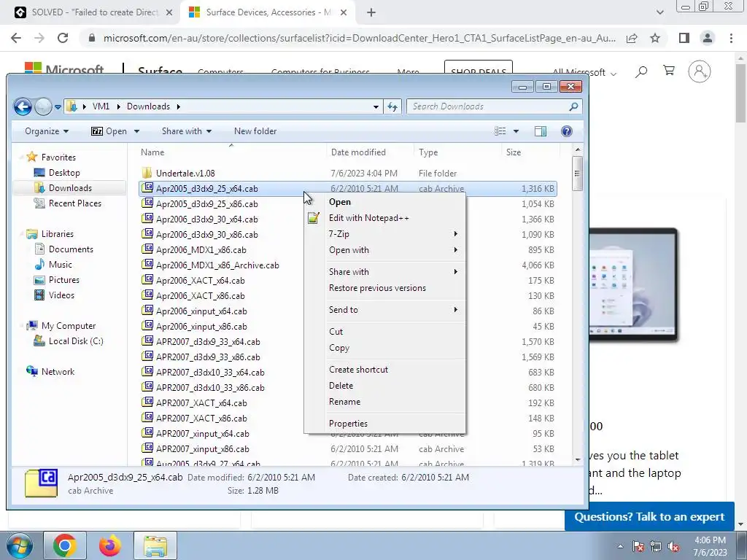The image size is (747, 560).
Task: Click the Windows Start button
Action: 19,545
